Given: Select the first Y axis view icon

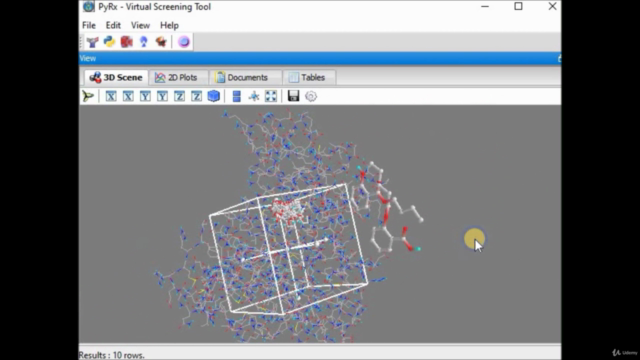Looking at the screenshot, I should click(145, 96).
